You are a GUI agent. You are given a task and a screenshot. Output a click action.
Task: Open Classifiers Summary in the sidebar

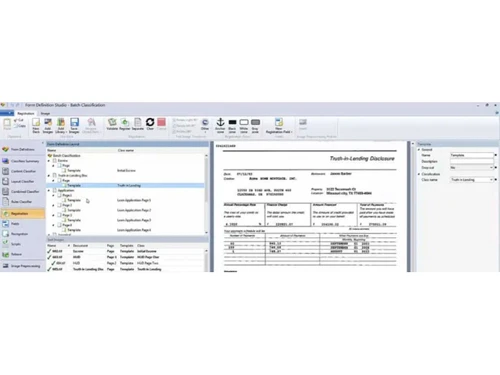(22, 161)
